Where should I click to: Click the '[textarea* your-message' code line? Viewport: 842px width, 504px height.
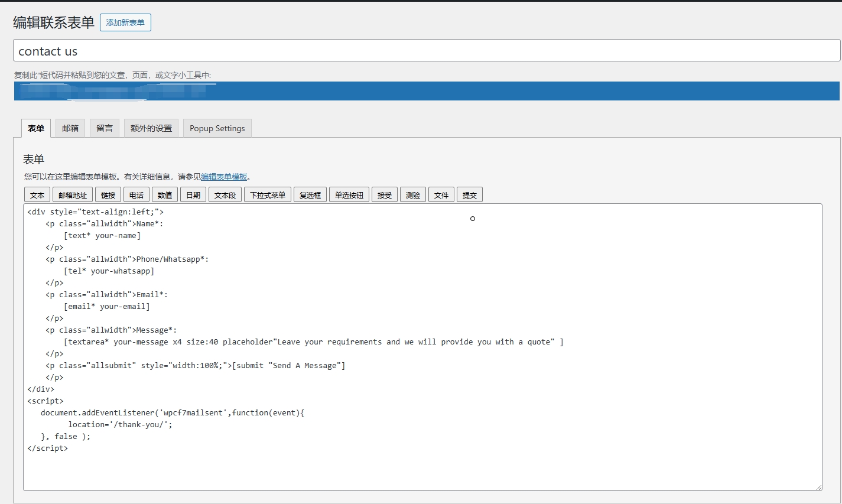click(x=314, y=342)
